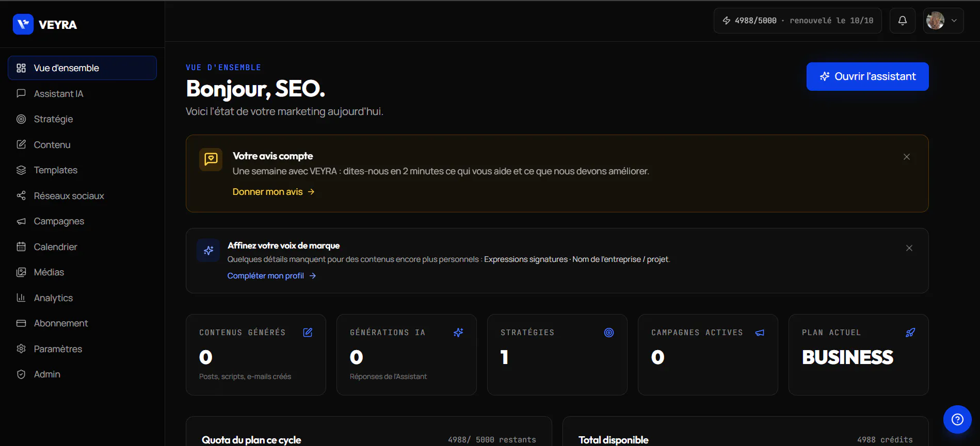Click the Médias image icon in sidebar
The image size is (980, 446).
pos(21,272)
